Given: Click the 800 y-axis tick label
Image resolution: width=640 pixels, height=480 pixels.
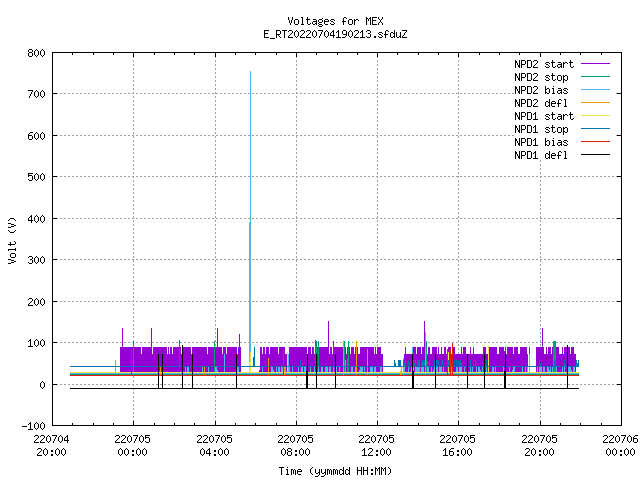Looking at the screenshot, I should point(36,53).
